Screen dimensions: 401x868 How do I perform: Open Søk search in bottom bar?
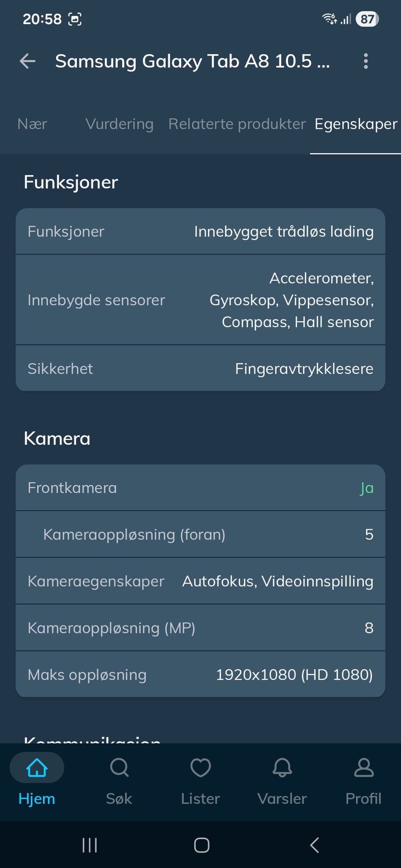tap(119, 768)
